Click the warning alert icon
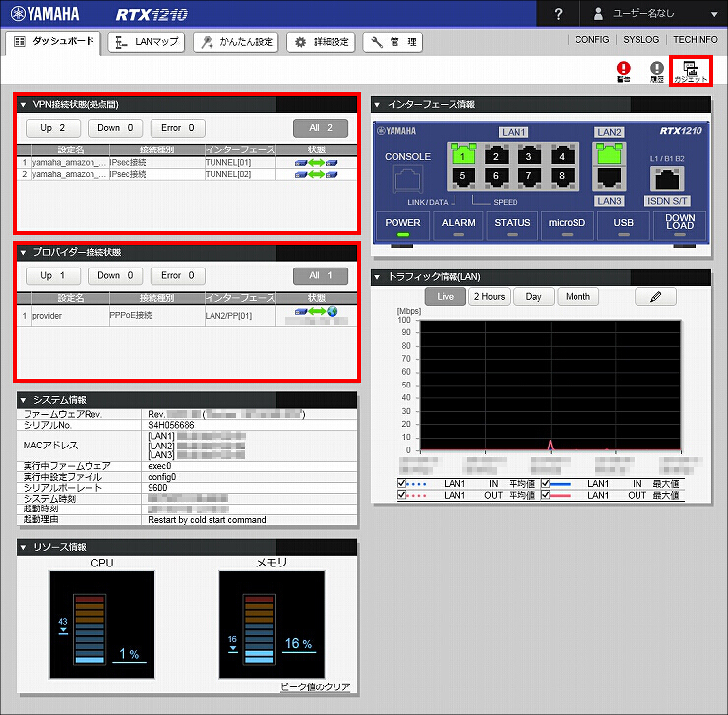 (x=623, y=72)
